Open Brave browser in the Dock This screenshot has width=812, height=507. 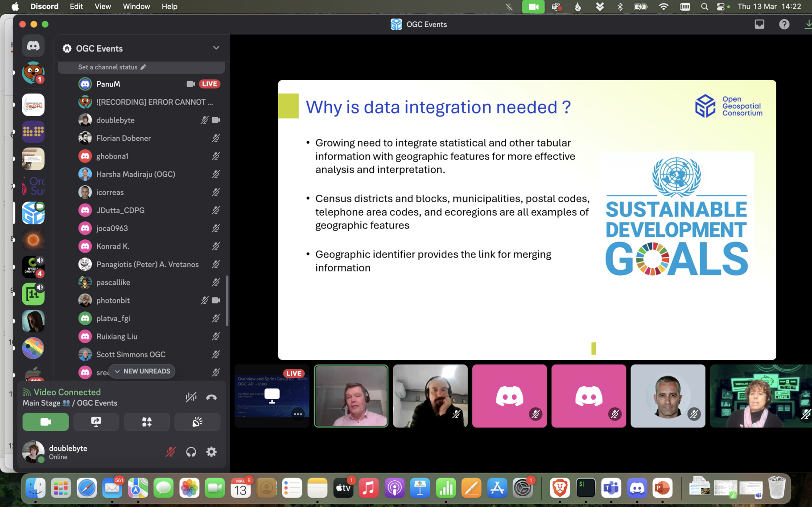(560, 488)
